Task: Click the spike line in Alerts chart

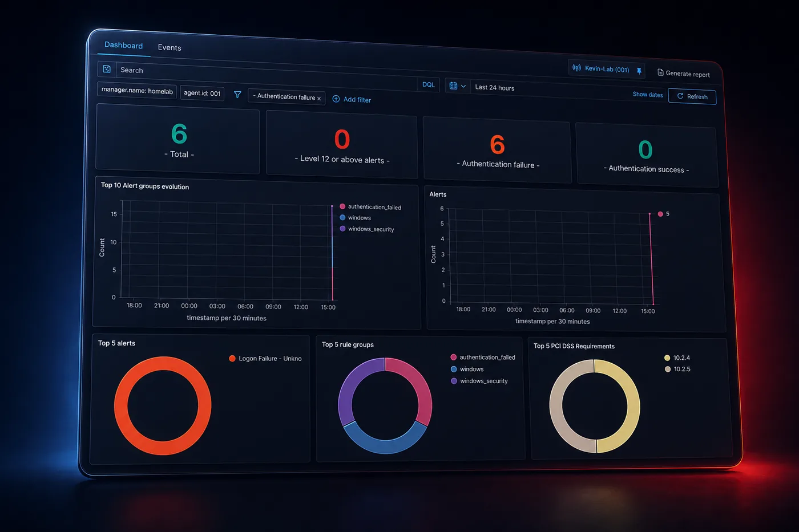Action: click(651, 259)
